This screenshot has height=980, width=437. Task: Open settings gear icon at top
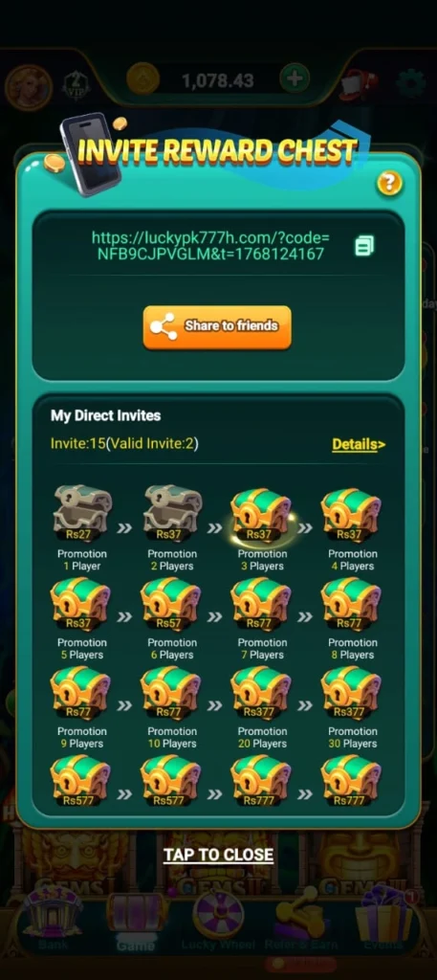coord(411,82)
